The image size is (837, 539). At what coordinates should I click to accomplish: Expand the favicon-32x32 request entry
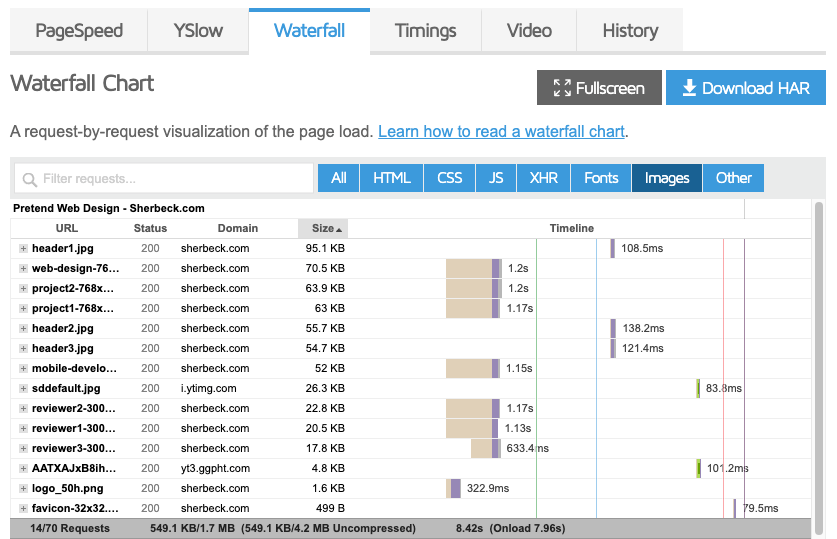23,509
